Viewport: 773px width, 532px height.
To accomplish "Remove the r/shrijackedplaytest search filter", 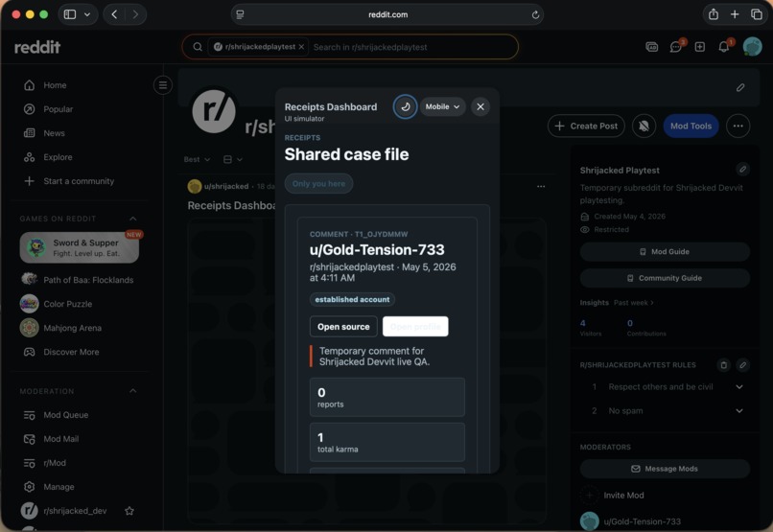I will 301,47.
